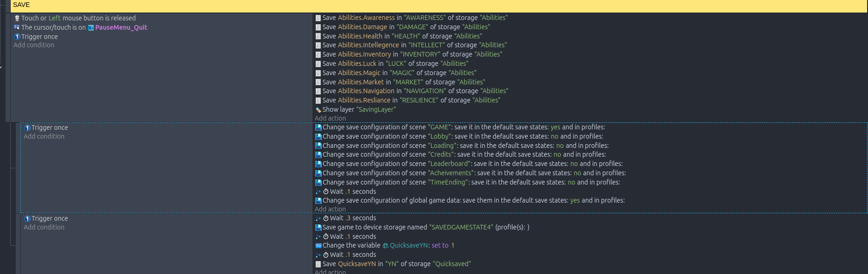Open the 'Left' mouse button parameter
Screen dimensions: 868x274
tap(54, 18)
